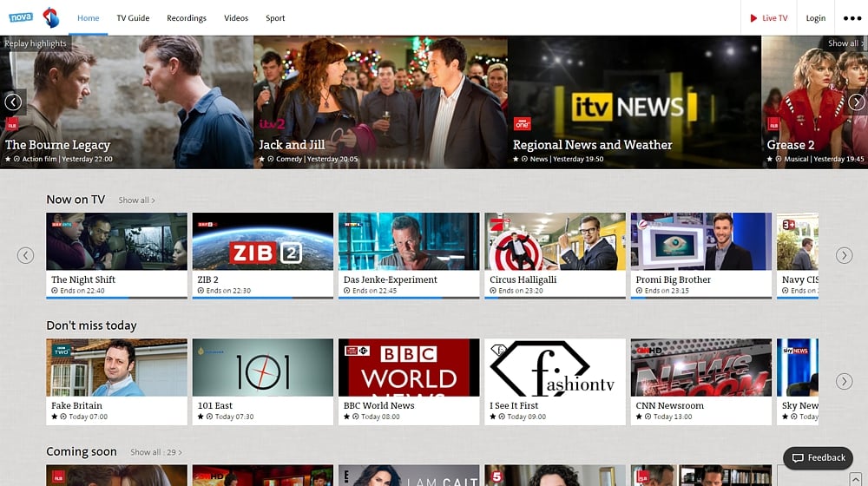
Task: Click the star icon under 101 East
Action: point(201,417)
